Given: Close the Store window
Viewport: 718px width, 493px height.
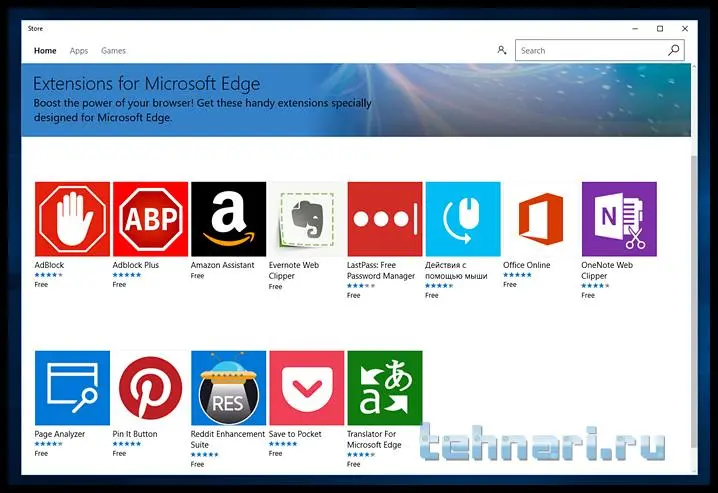Looking at the screenshot, I should [x=685, y=28].
